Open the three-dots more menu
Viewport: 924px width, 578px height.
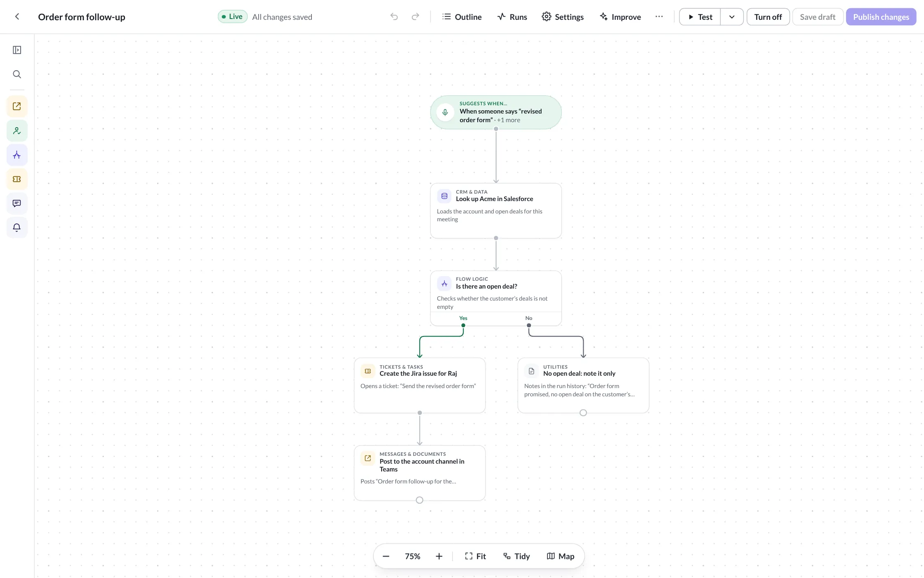pyautogui.click(x=659, y=17)
